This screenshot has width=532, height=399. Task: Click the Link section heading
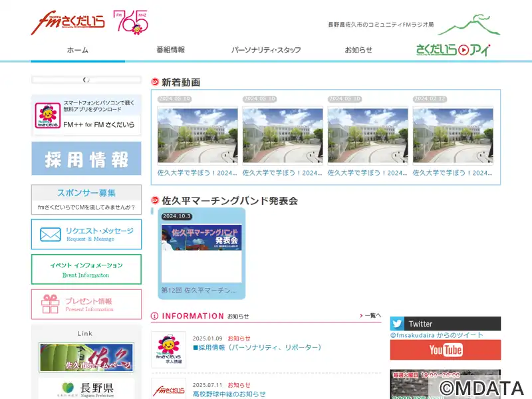(85, 334)
